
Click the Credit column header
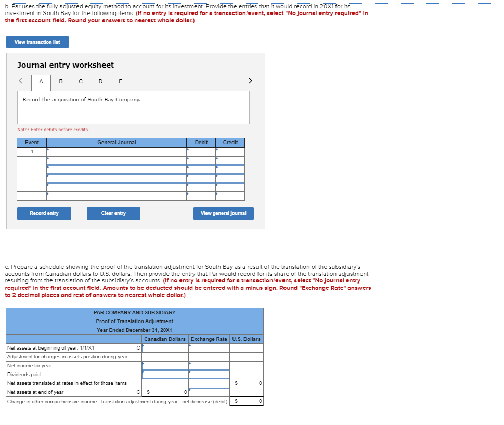[x=230, y=143]
